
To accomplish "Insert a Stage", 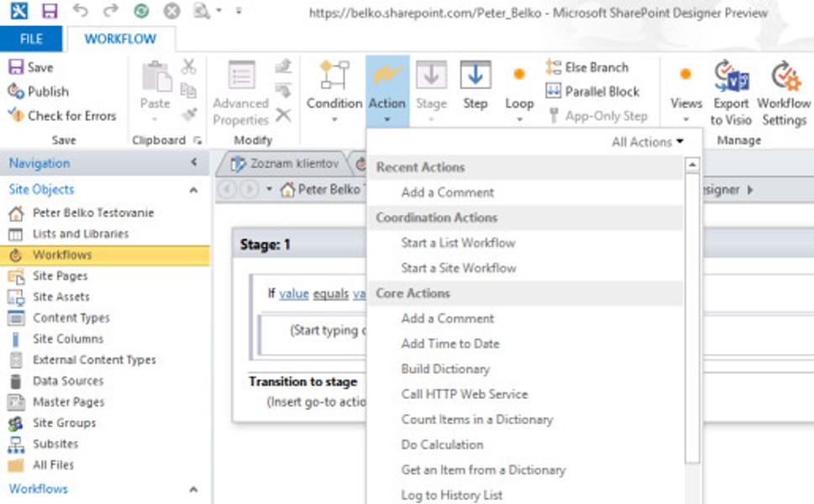I will [432, 91].
